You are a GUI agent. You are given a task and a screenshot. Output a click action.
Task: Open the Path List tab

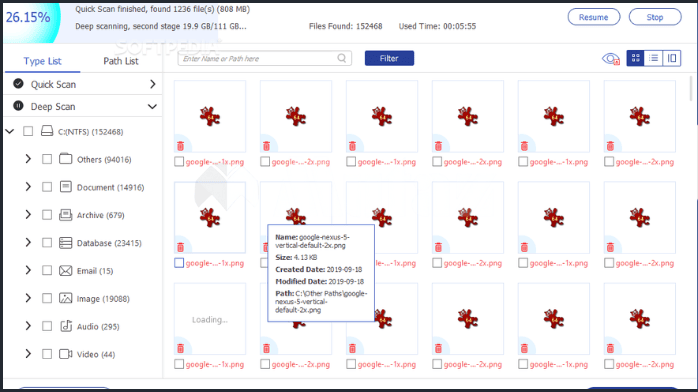coord(121,61)
